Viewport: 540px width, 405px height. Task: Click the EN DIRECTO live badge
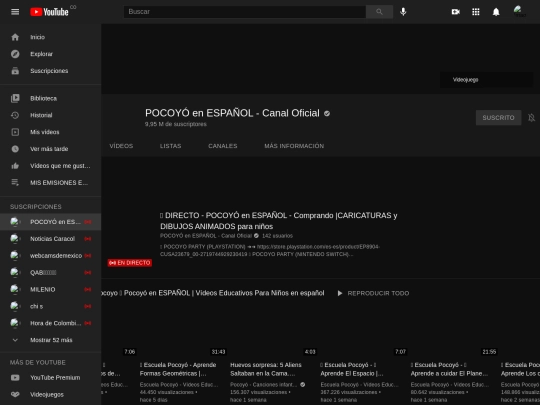tap(129, 263)
